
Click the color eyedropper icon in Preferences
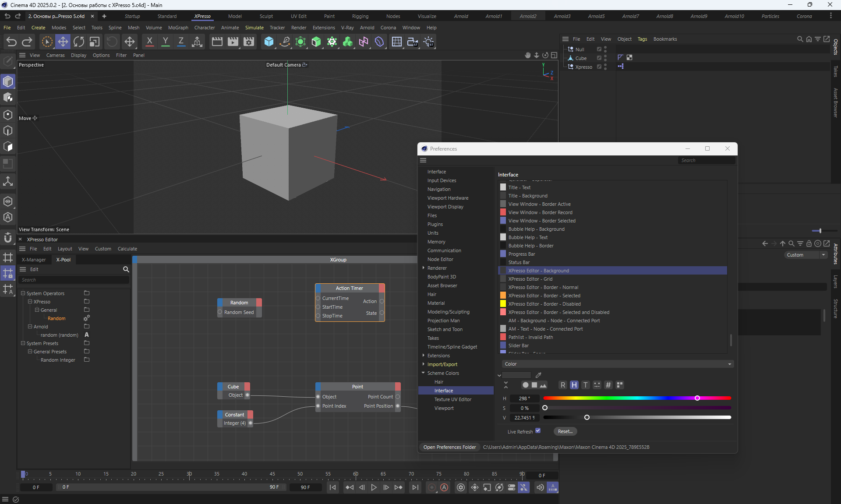(x=538, y=375)
